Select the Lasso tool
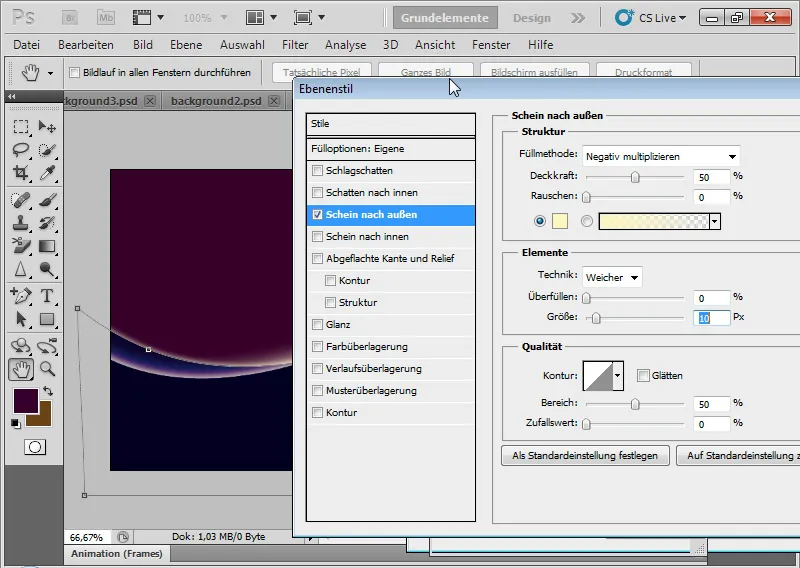The height and width of the screenshot is (568, 800). coord(21,150)
